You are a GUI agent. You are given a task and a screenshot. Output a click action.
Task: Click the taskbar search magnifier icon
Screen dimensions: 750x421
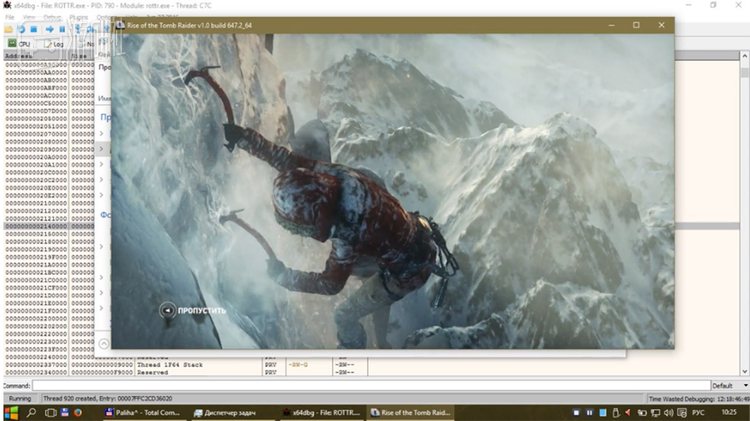(32, 412)
